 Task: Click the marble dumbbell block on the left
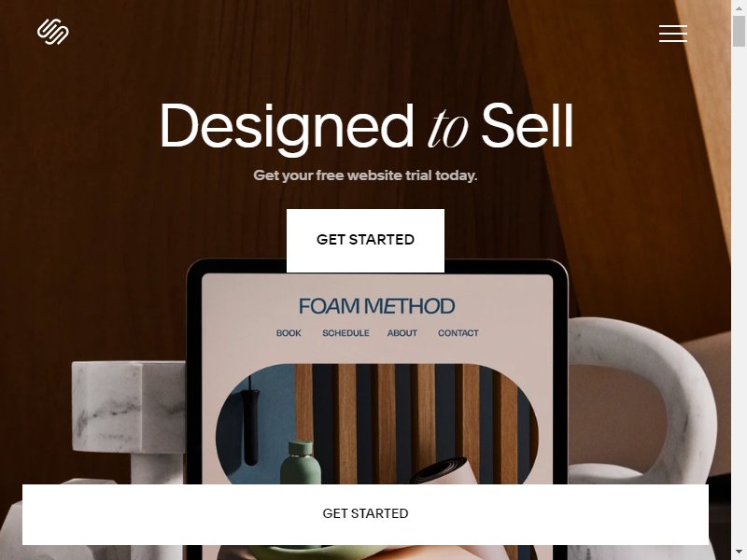tap(128, 419)
